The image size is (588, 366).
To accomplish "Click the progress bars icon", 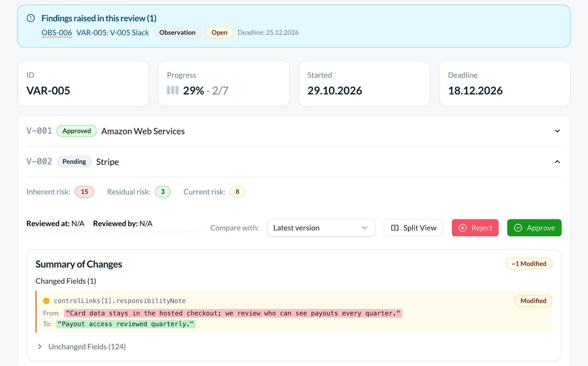I will [x=173, y=90].
